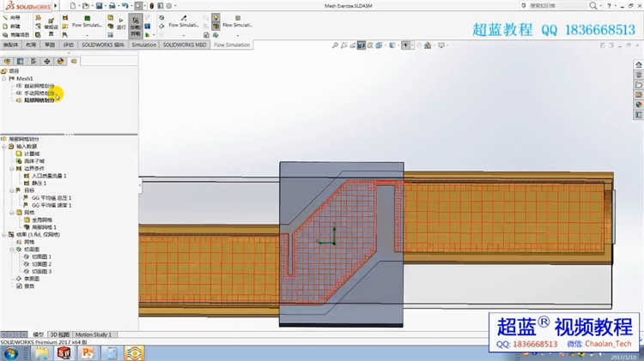Collapse the Mesh1 project node
This screenshot has height=361, width=644.
[4, 78]
